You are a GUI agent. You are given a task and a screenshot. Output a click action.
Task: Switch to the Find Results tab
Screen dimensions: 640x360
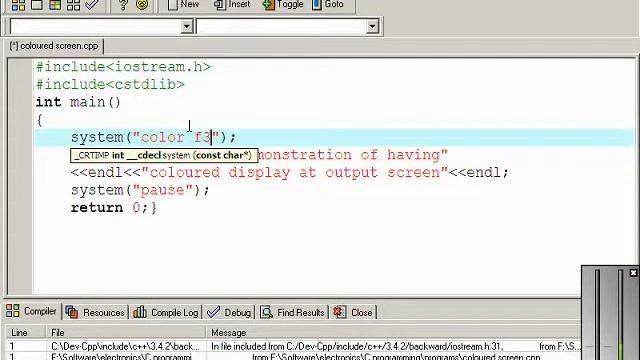coord(293,312)
